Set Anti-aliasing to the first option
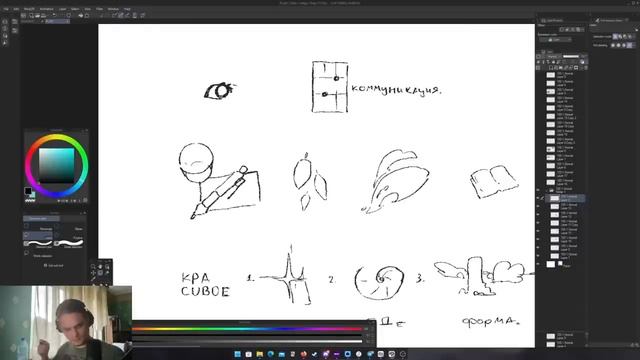This screenshot has height=360, width=640. coord(613,45)
